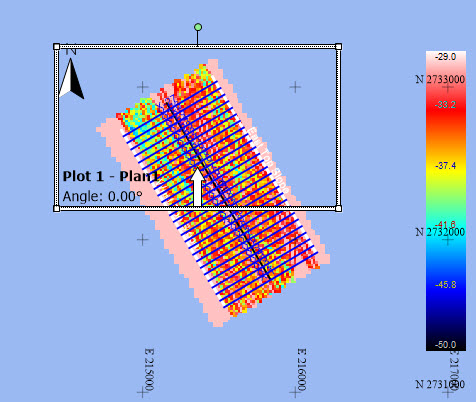Image resolution: width=476 pixels, height=402 pixels.
Task: Click the Plot 1 - Plan1 title text
Action: [110, 176]
